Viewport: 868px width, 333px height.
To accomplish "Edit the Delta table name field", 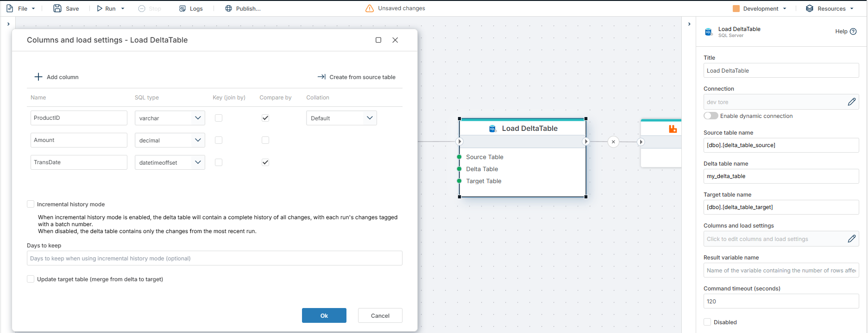I will tap(781, 176).
